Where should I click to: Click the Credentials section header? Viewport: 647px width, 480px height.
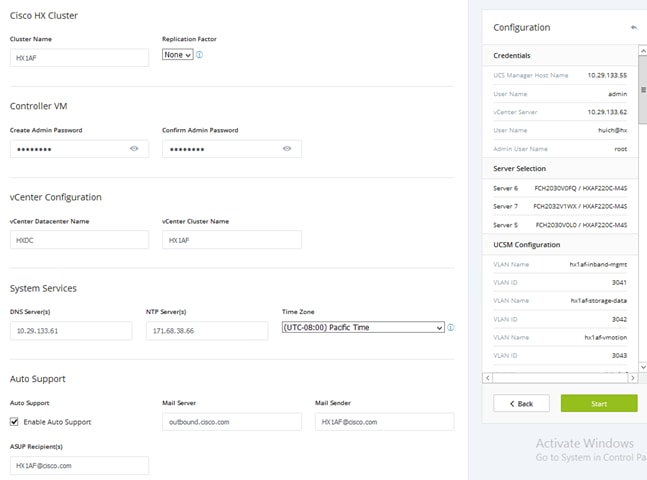(x=560, y=55)
